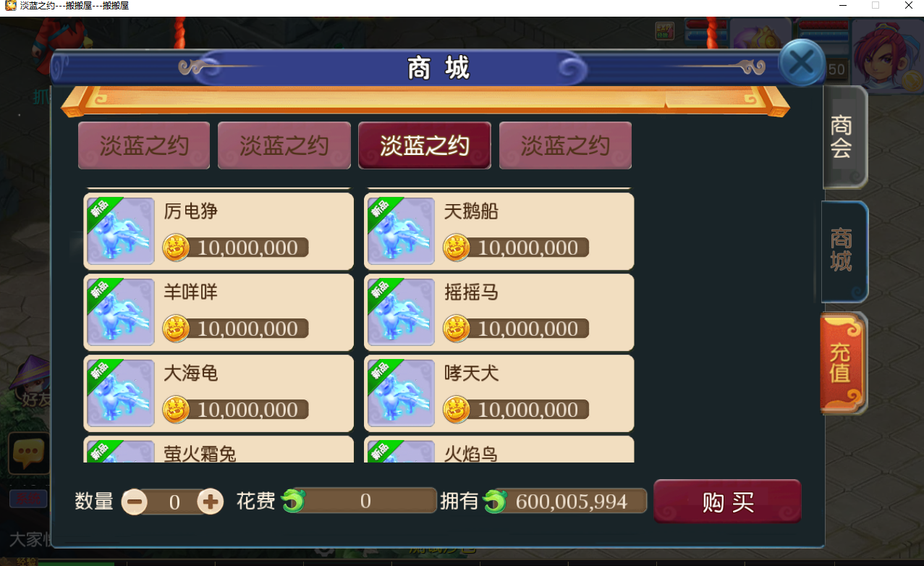Select the 商城 side tab
Viewport: 924px width, 566px height.
click(x=844, y=250)
